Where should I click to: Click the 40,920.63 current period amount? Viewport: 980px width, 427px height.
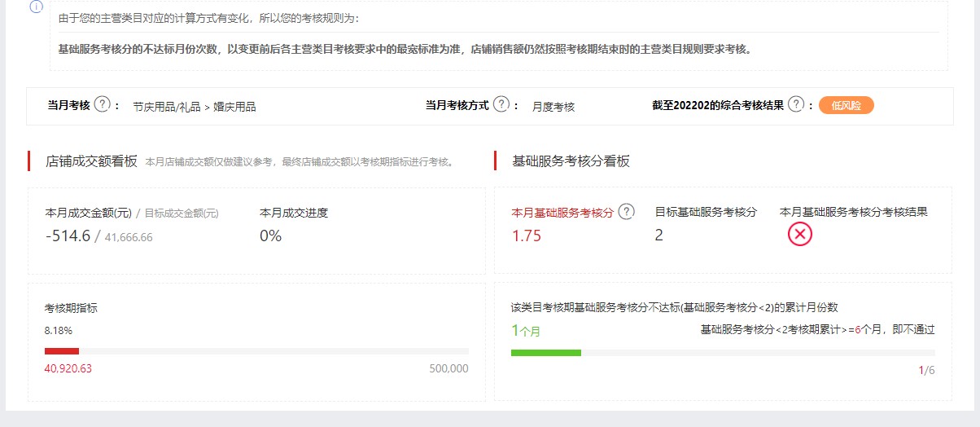click(x=68, y=368)
